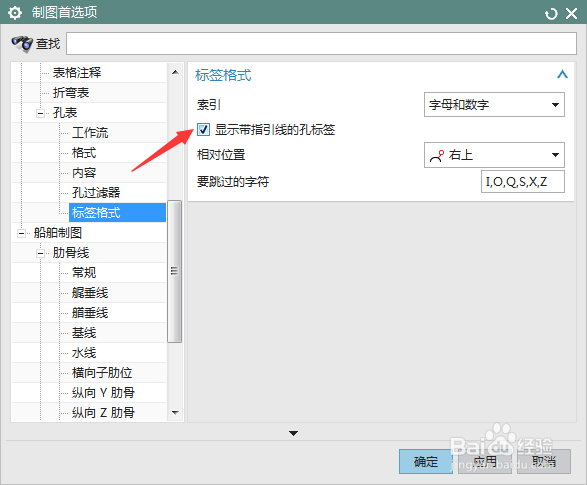Click the 标签格式 section heading
The height and width of the screenshot is (485, 587).
coord(223,75)
